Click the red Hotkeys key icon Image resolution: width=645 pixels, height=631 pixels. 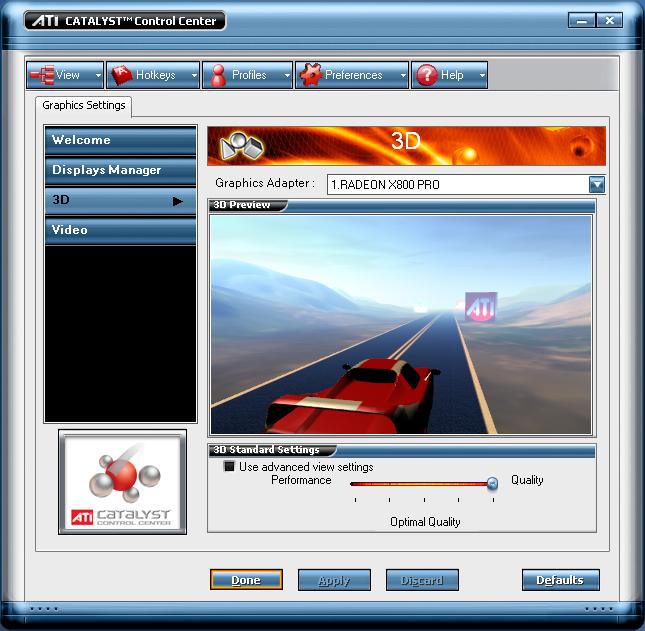pos(122,75)
